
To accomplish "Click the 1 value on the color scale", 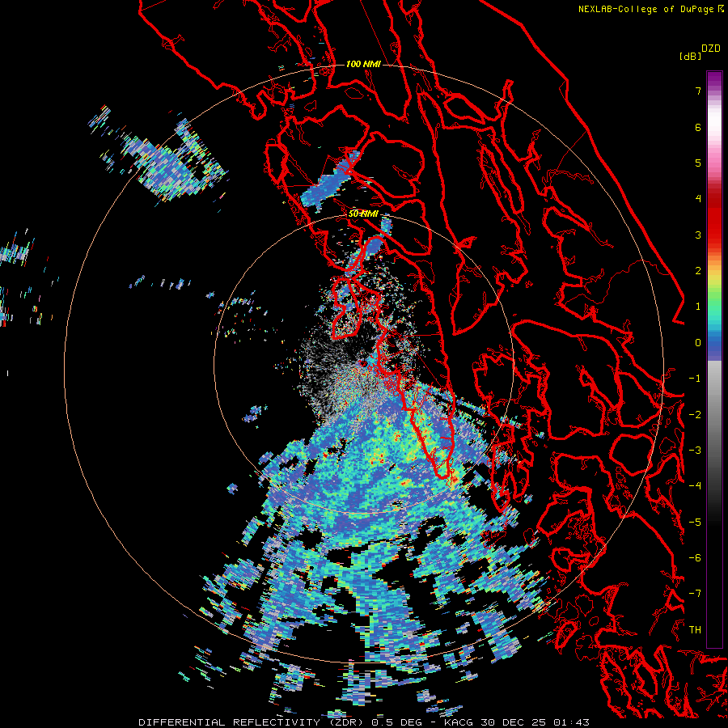I will 698,307.
